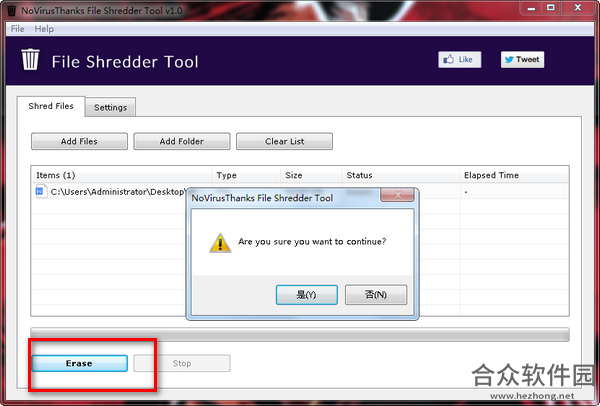
Task: Click the Add Files button
Action: pos(79,141)
